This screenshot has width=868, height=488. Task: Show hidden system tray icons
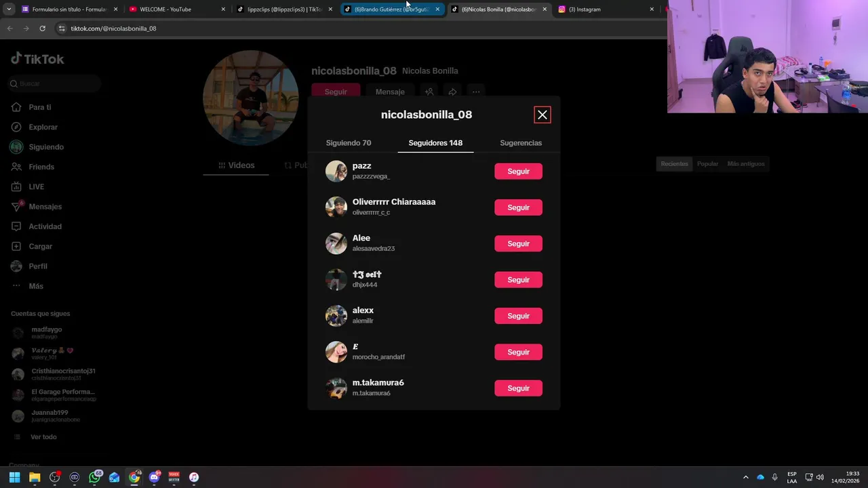pyautogui.click(x=745, y=477)
